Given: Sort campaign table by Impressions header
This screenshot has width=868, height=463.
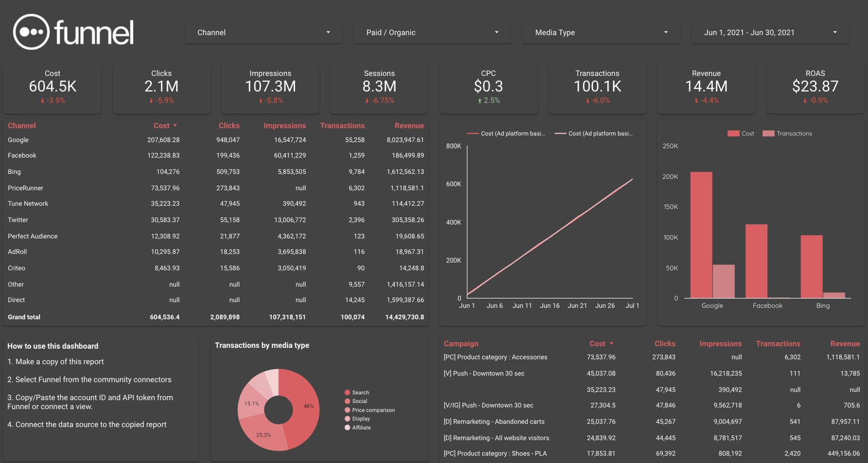Looking at the screenshot, I should pos(720,344).
